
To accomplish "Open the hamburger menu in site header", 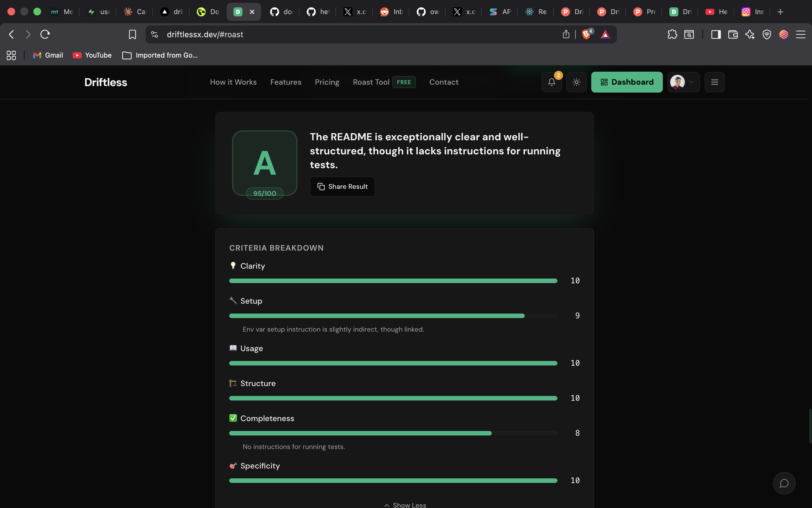I will (x=715, y=82).
